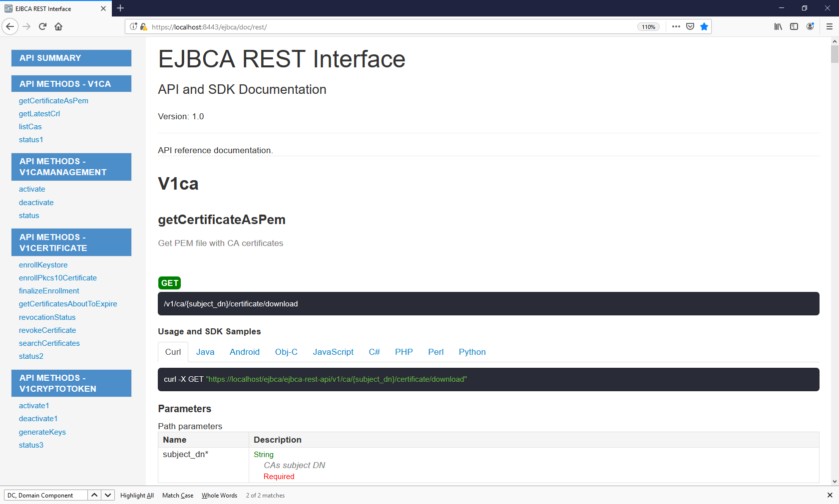Click the next match down arrow

107,495
